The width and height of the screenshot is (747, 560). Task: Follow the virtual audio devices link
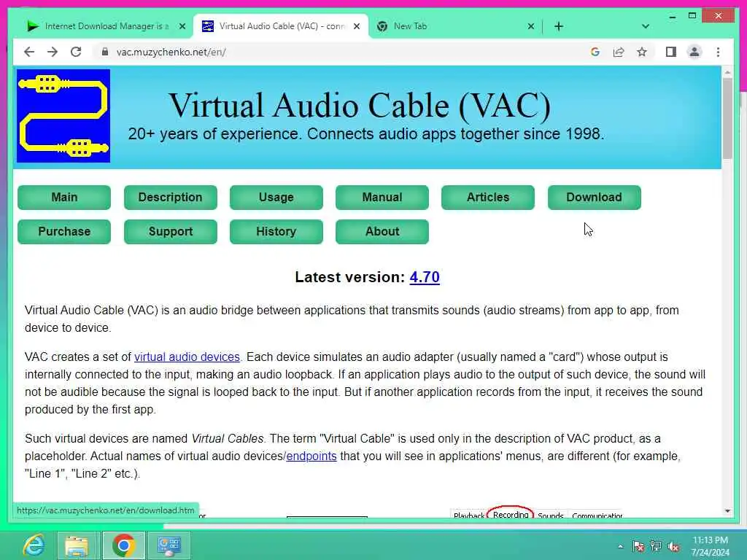pyautogui.click(x=187, y=357)
